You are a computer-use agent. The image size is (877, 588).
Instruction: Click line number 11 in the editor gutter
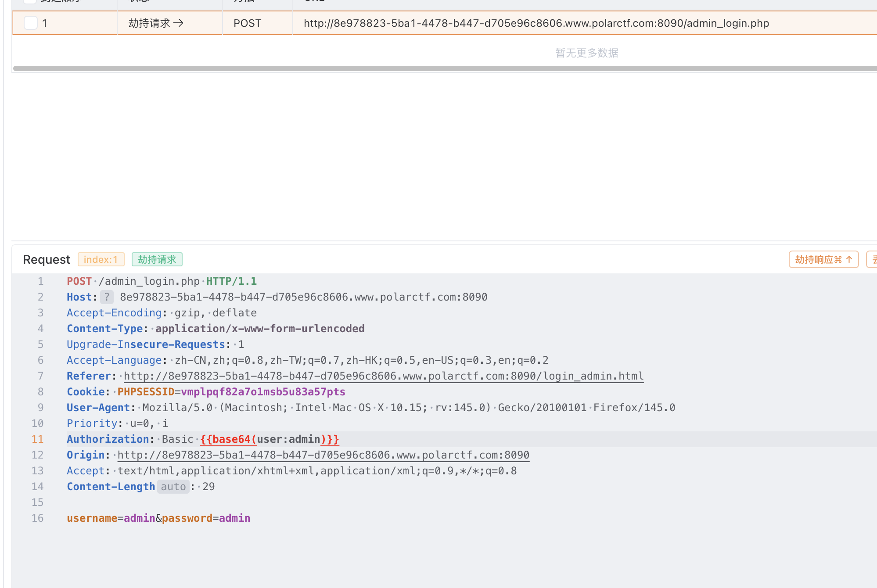tap(38, 439)
